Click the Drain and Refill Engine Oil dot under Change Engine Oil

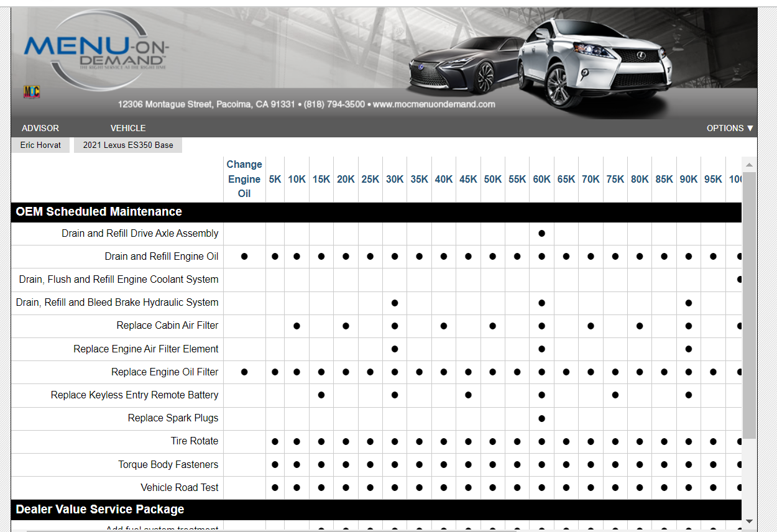[x=244, y=257]
